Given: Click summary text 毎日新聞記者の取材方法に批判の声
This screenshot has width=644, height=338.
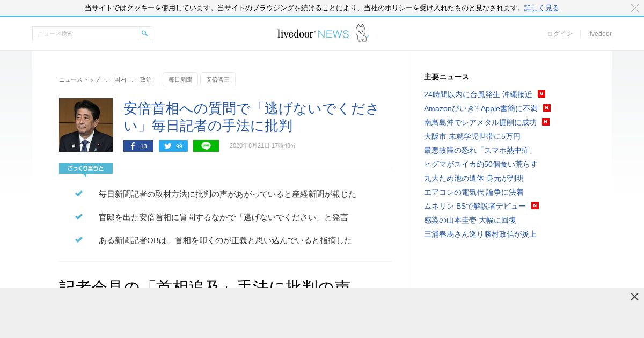Looking at the screenshot, I should 228,194.
